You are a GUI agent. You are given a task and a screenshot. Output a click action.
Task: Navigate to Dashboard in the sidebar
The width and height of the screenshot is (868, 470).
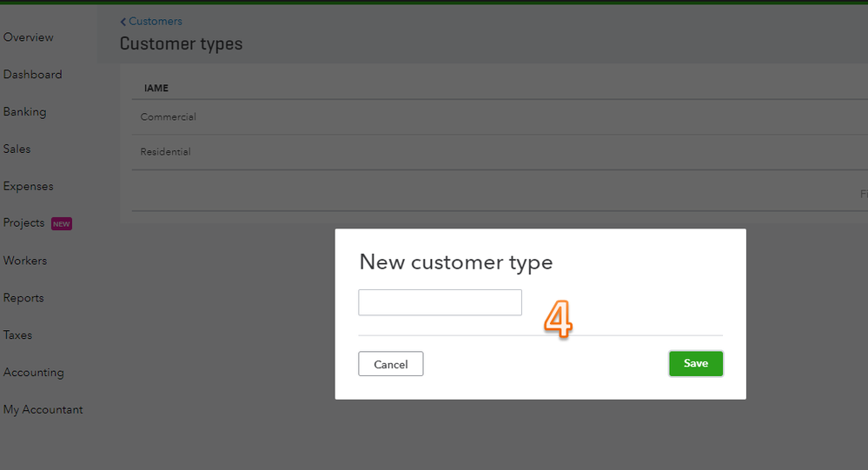coord(33,75)
